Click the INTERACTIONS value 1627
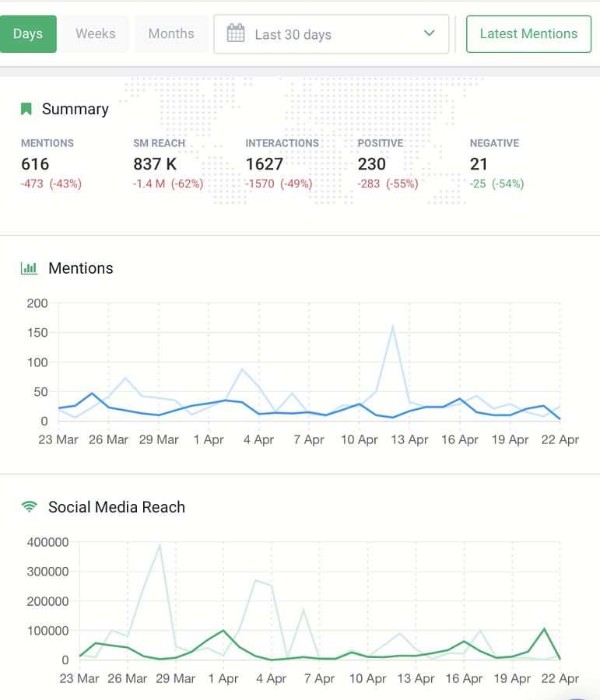 (x=264, y=164)
